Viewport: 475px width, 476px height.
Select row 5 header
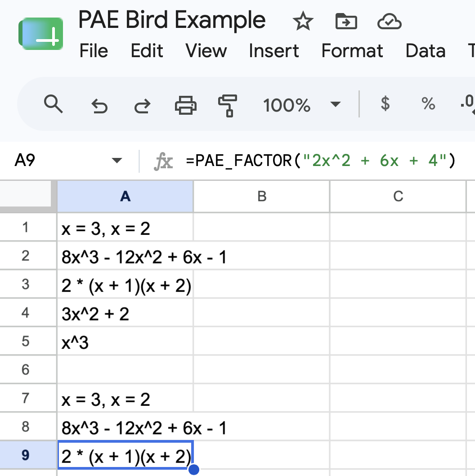28,341
